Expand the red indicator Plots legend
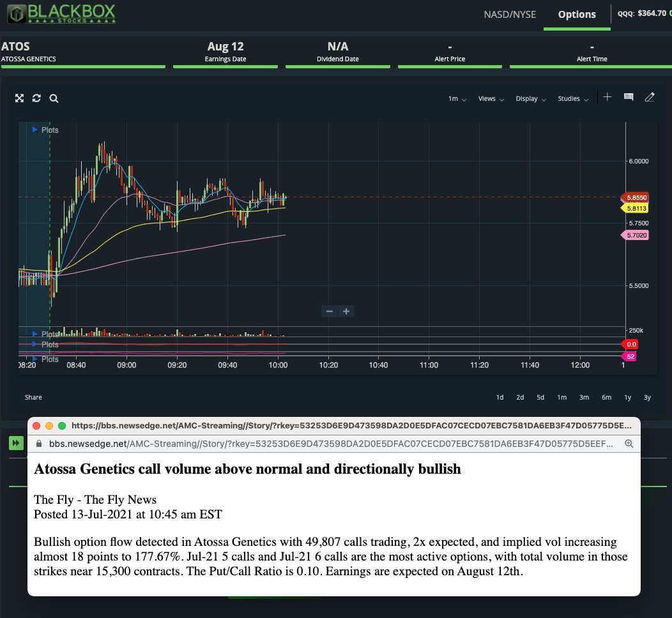Image resolution: width=672 pixels, height=618 pixels. [45, 344]
